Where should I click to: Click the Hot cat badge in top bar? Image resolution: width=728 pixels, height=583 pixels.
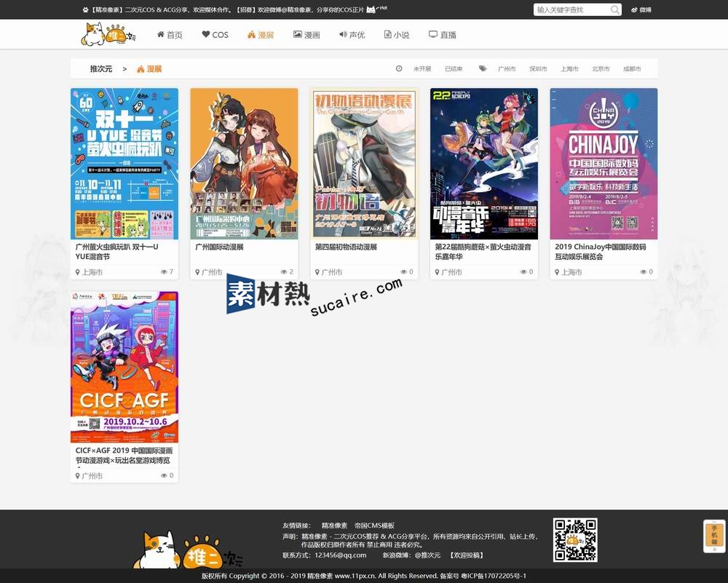tap(376, 9)
